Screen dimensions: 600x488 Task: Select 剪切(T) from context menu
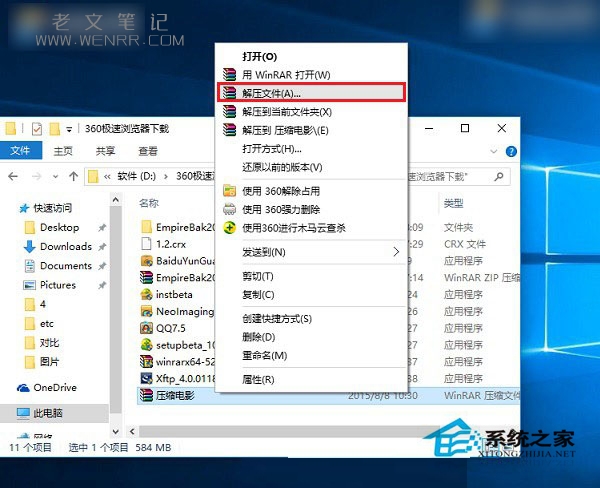(x=258, y=276)
